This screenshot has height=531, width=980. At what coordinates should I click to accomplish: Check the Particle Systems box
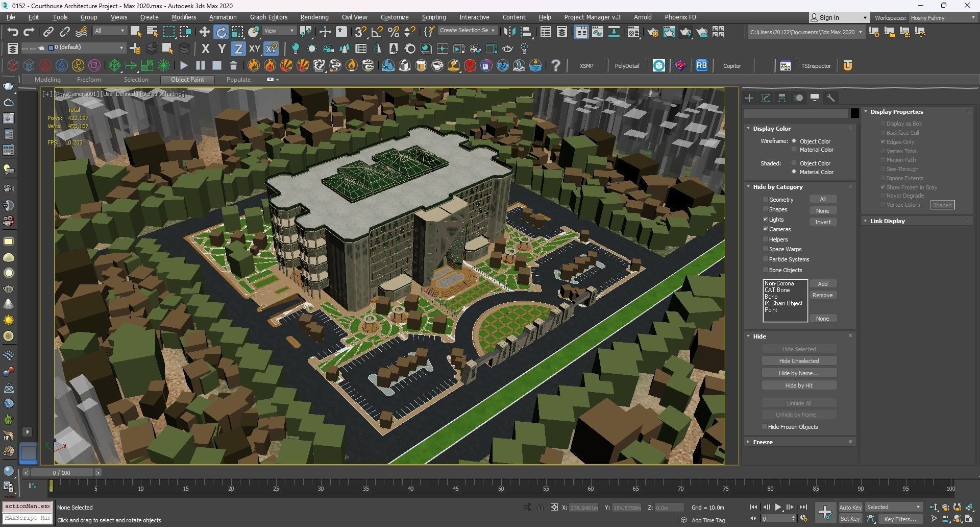click(766, 259)
